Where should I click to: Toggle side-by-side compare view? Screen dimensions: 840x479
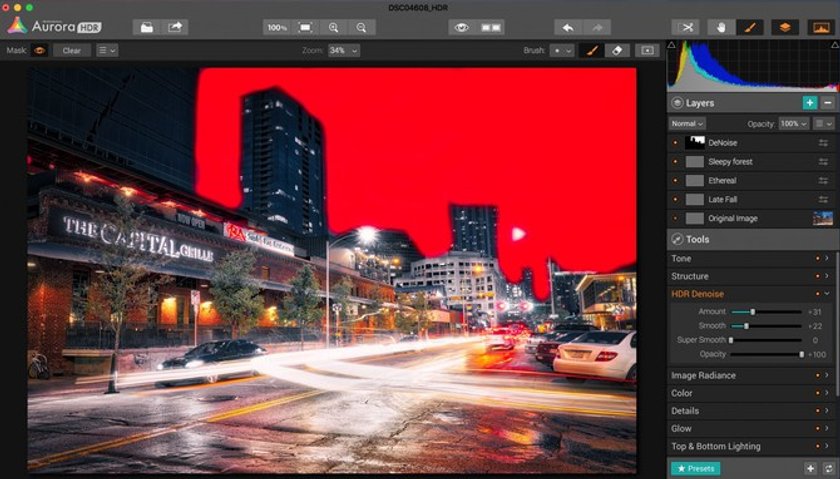490,27
